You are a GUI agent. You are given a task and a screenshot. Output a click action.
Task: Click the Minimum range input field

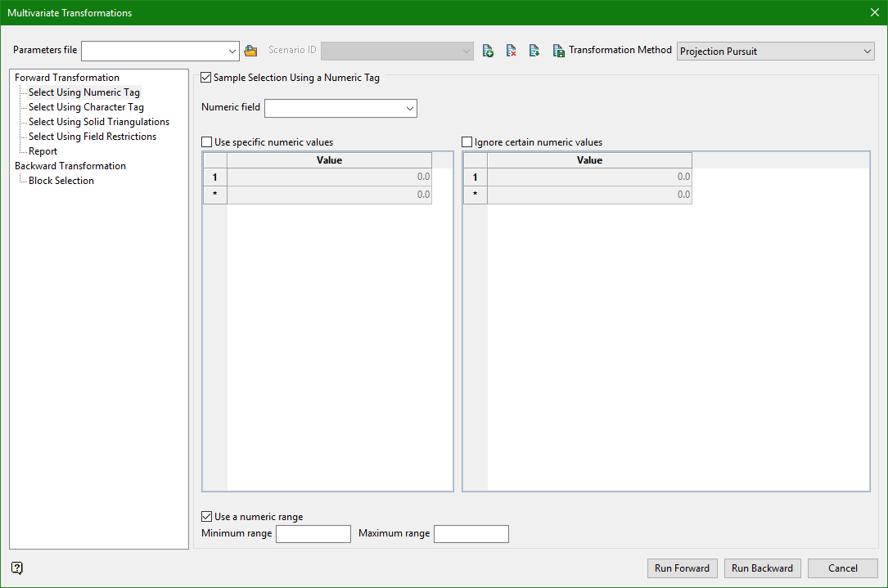tap(313, 534)
